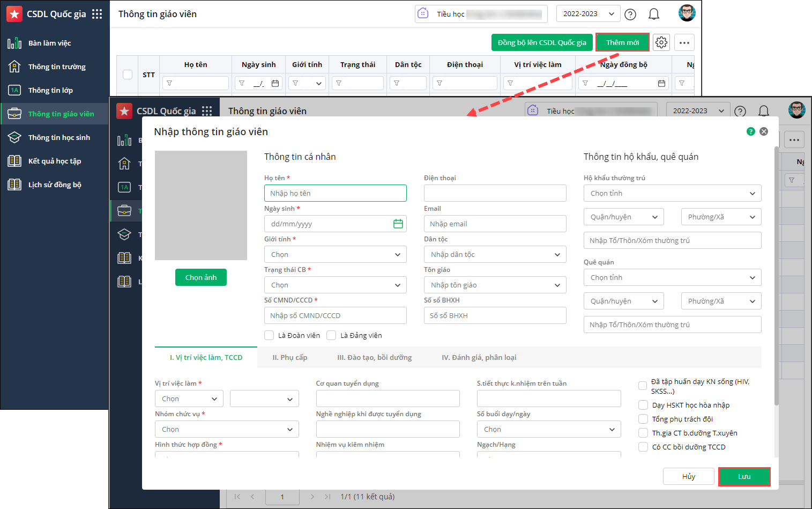Click the graduation cap icon in the back window sidebar
This screenshot has width=812, height=509.
[x=14, y=137]
